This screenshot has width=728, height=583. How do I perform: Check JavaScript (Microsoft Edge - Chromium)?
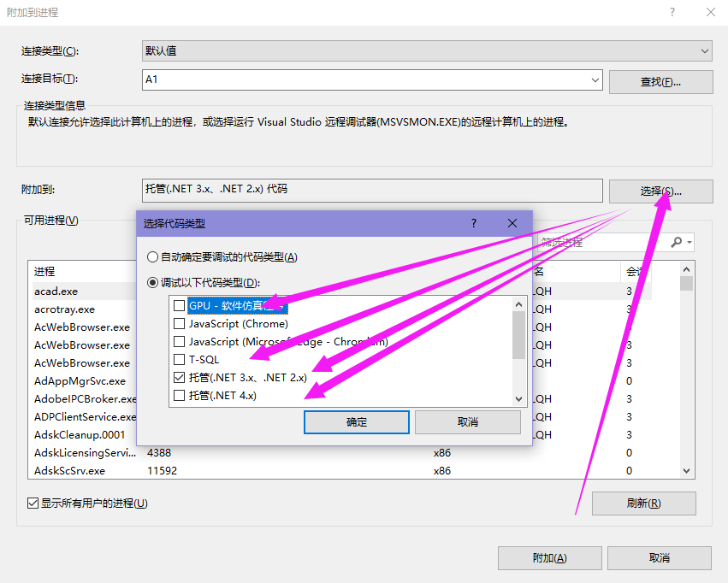click(179, 341)
